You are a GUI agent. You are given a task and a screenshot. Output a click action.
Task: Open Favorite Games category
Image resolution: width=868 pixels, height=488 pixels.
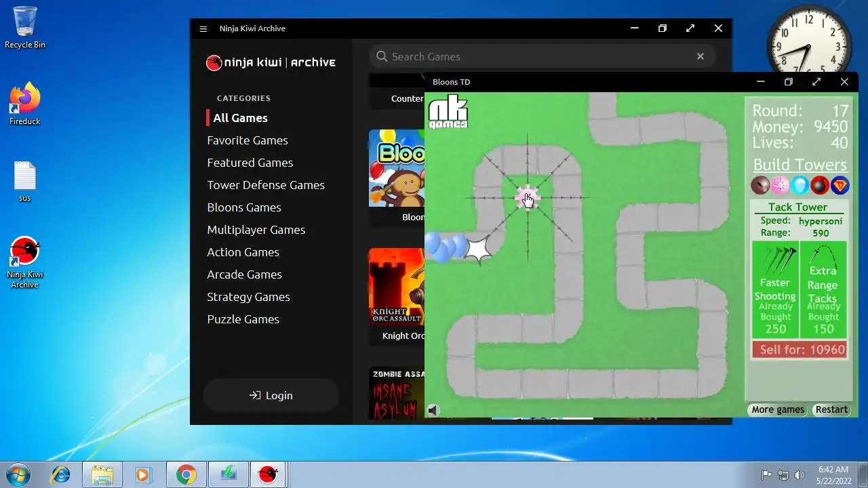point(248,140)
